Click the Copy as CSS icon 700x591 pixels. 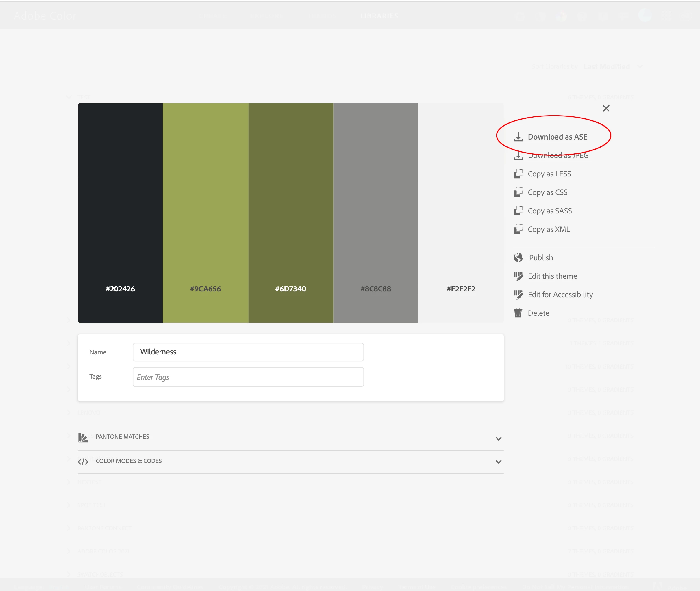pyautogui.click(x=518, y=192)
